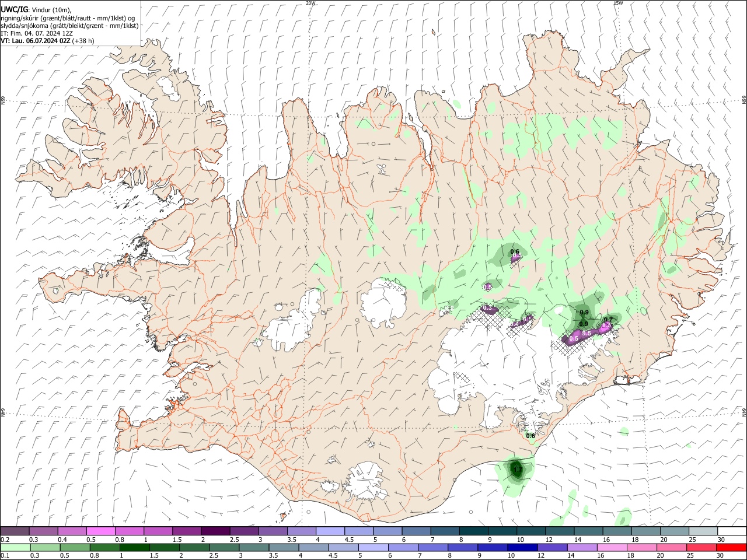Click the UWC/IG title in the header
This screenshot has width=747, height=560.
click(x=13, y=9)
